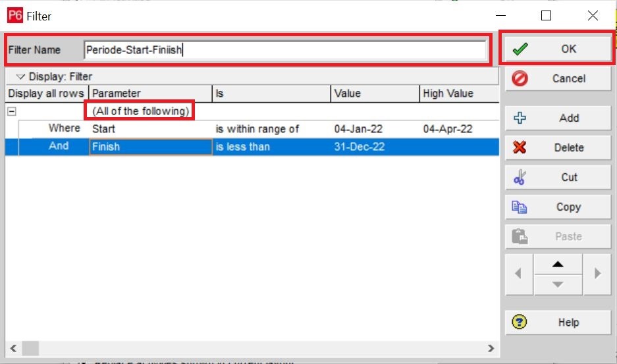Click horizontal scrollbar left arrow
617x364 pixels.
click(x=13, y=348)
